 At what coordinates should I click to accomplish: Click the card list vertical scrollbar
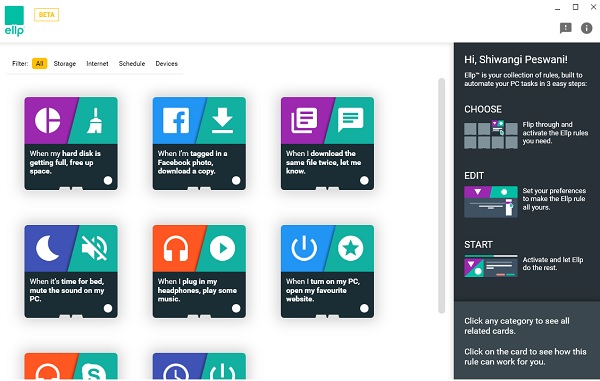pyautogui.click(x=442, y=196)
